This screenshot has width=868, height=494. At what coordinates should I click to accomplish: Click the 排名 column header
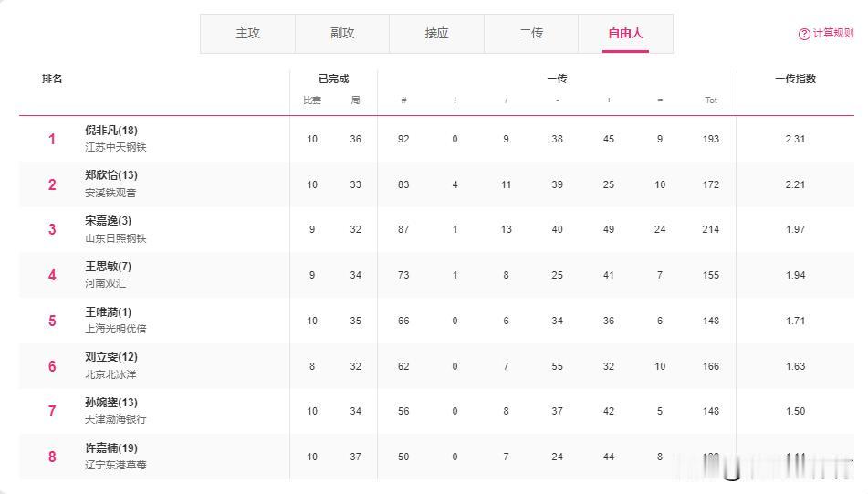(x=52, y=79)
